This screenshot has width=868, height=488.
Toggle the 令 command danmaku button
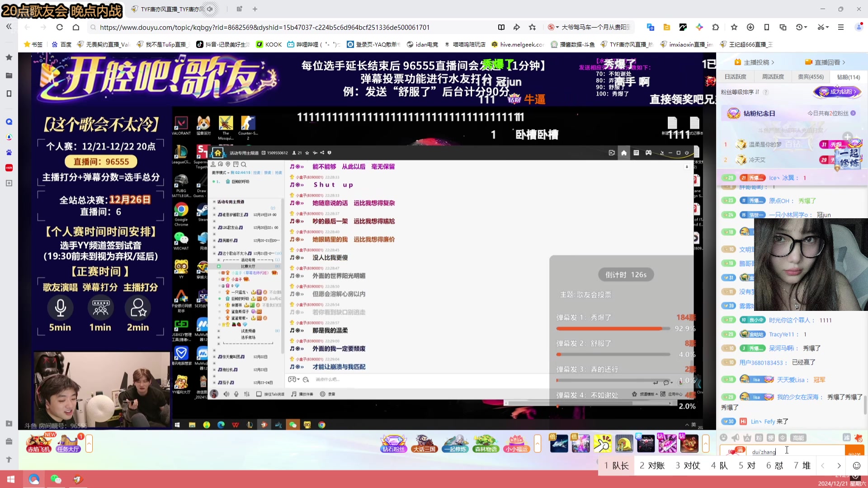783,437
